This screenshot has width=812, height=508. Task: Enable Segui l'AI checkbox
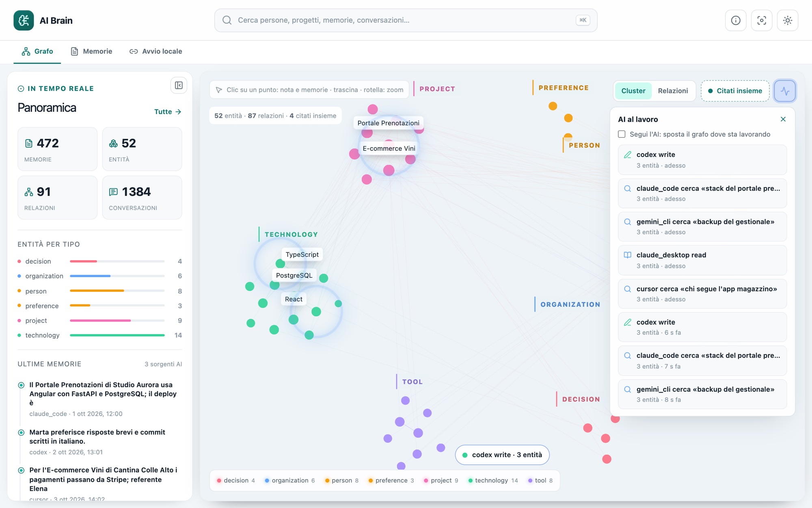[622, 134]
